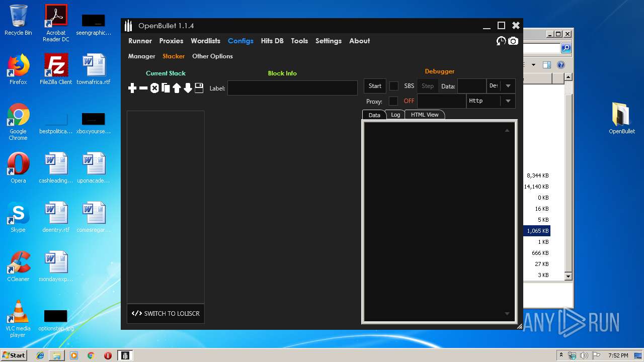Screen dimensions: 644x362
Task: Open the Tools menu
Action: [x=299, y=41]
